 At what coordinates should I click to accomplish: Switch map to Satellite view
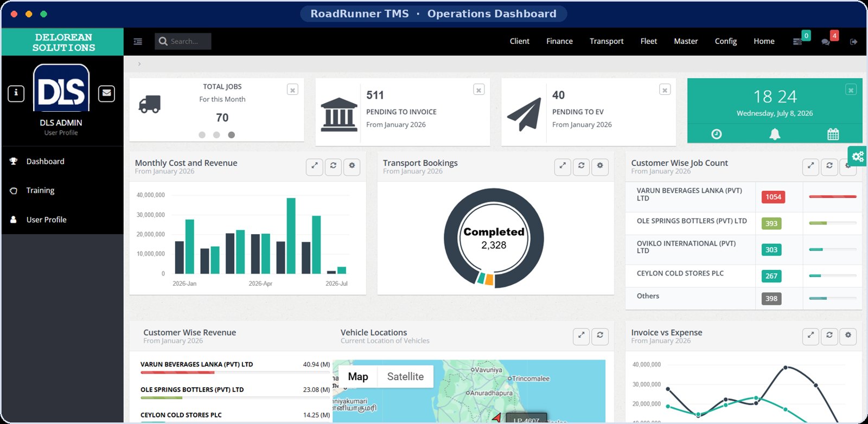[x=405, y=377]
